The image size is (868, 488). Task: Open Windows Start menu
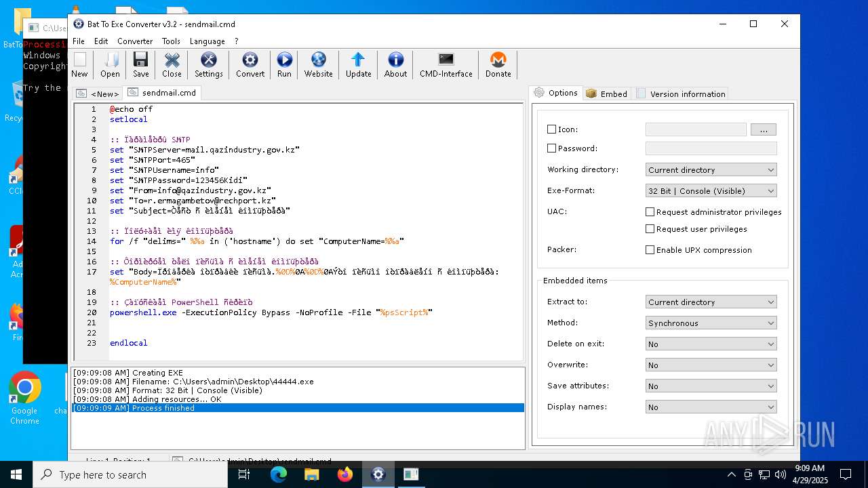[16, 474]
